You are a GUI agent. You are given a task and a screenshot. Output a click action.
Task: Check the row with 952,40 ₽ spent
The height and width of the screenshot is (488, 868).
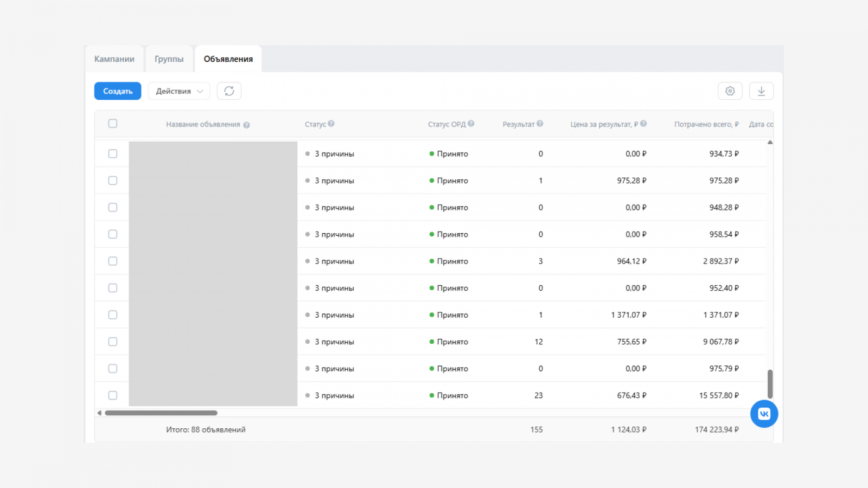click(113, 288)
